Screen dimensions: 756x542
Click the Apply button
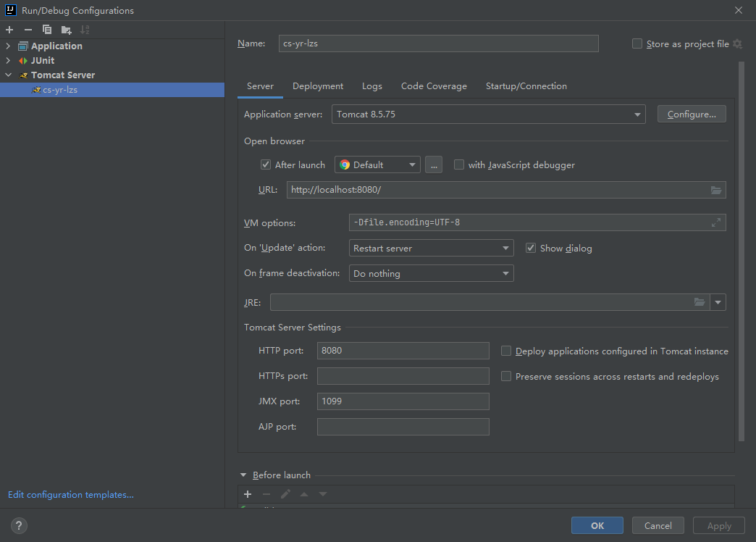point(719,525)
